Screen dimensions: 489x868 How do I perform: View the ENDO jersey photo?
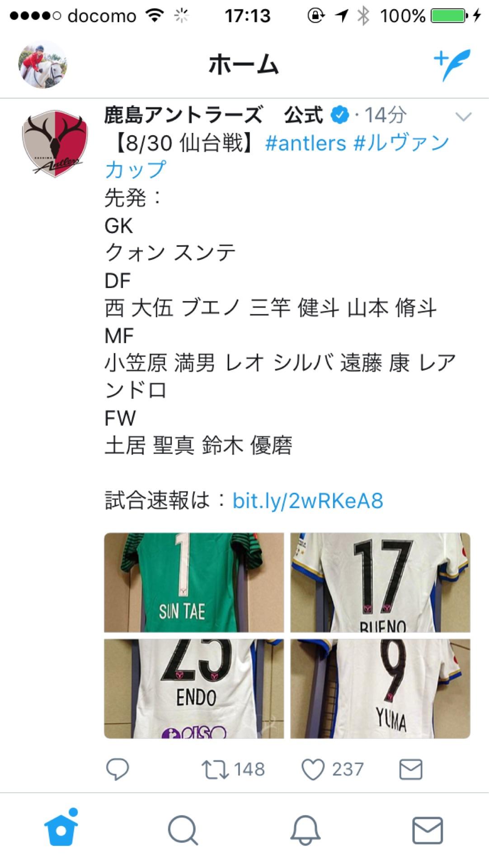(194, 689)
